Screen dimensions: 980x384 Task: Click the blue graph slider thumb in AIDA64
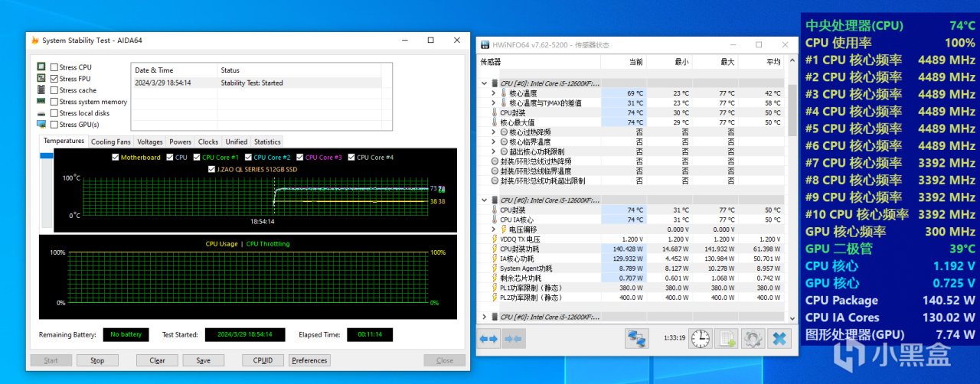click(x=47, y=156)
